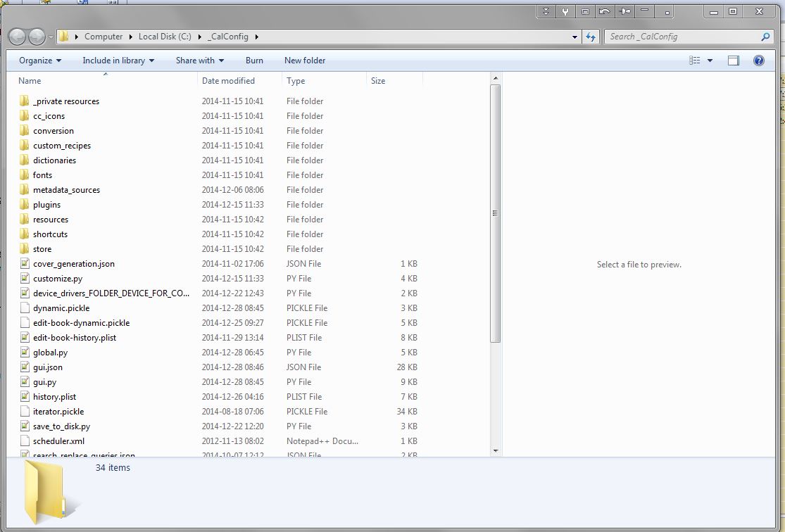Image resolution: width=785 pixels, height=532 pixels.
Task: Create a New folder
Action: pos(305,61)
